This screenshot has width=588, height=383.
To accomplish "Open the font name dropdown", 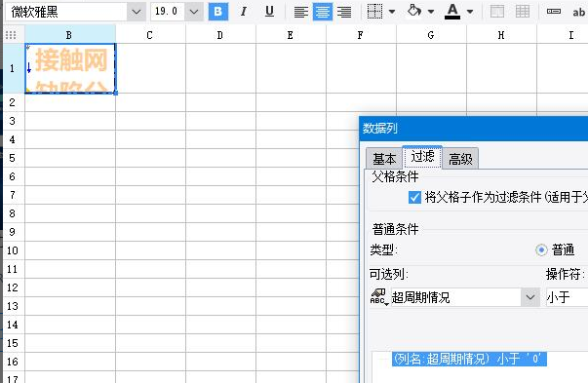I will coord(137,12).
